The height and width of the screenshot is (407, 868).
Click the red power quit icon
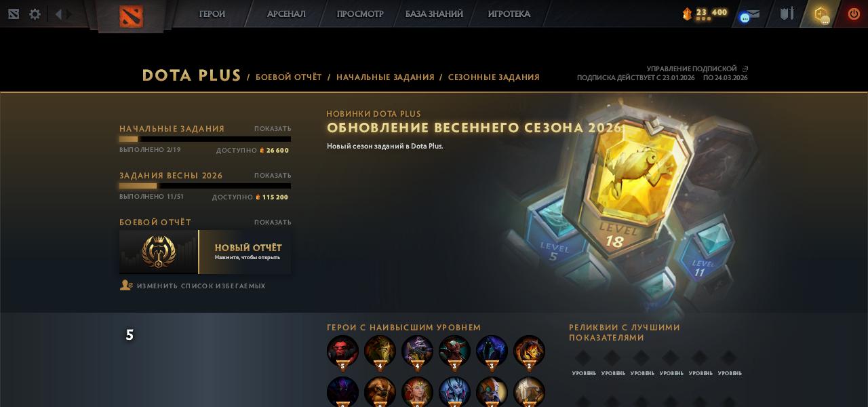point(854,14)
